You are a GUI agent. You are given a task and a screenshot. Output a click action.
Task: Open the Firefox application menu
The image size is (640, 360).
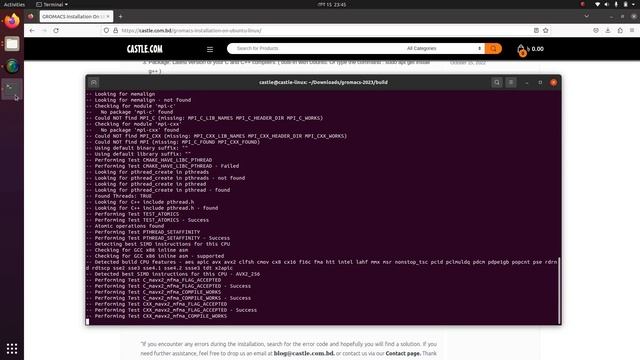(632, 31)
